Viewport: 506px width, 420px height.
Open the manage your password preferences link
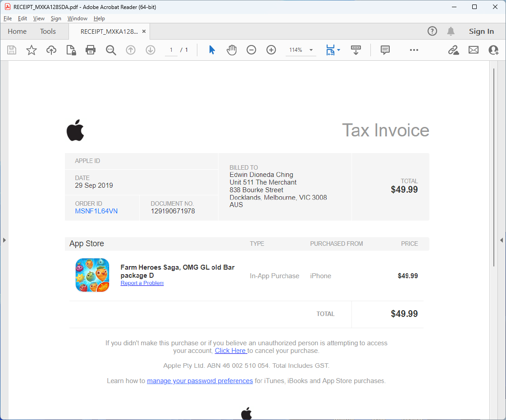[200, 381]
